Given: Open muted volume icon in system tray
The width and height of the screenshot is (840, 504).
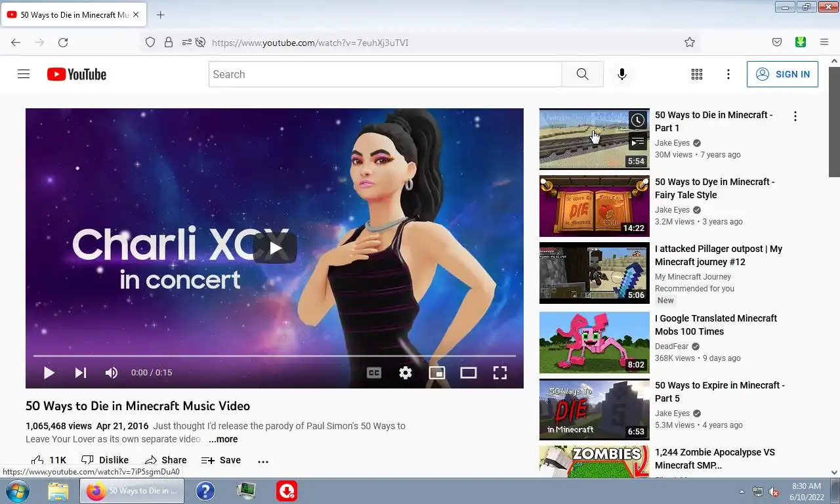Looking at the screenshot, I should (x=774, y=492).
